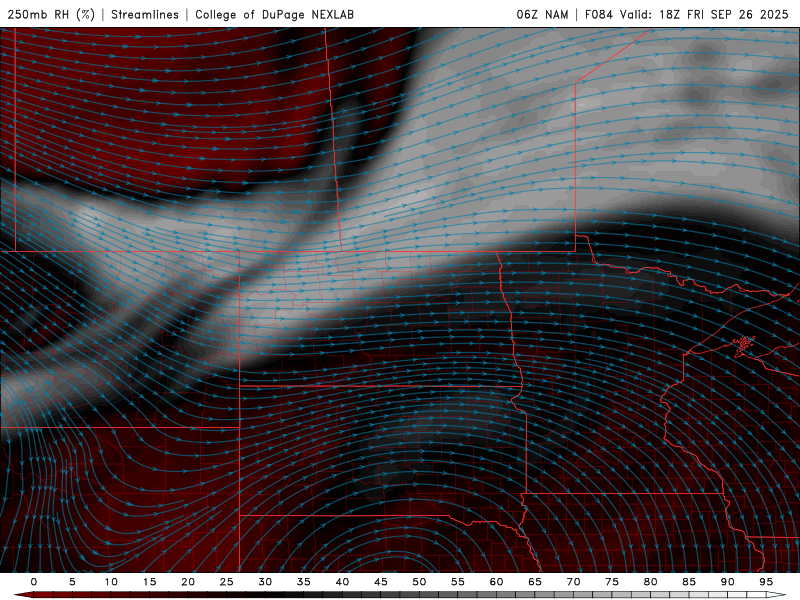Click the "75" label on the color bar
Screen dimensions: 800x600
click(x=612, y=582)
